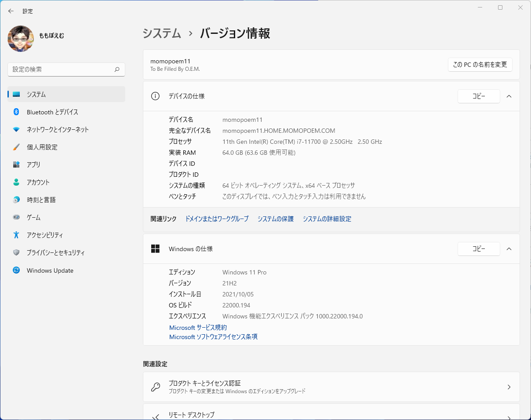This screenshot has width=531, height=420.
Task: Select システム in the sidebar
Action: (66, 94)
